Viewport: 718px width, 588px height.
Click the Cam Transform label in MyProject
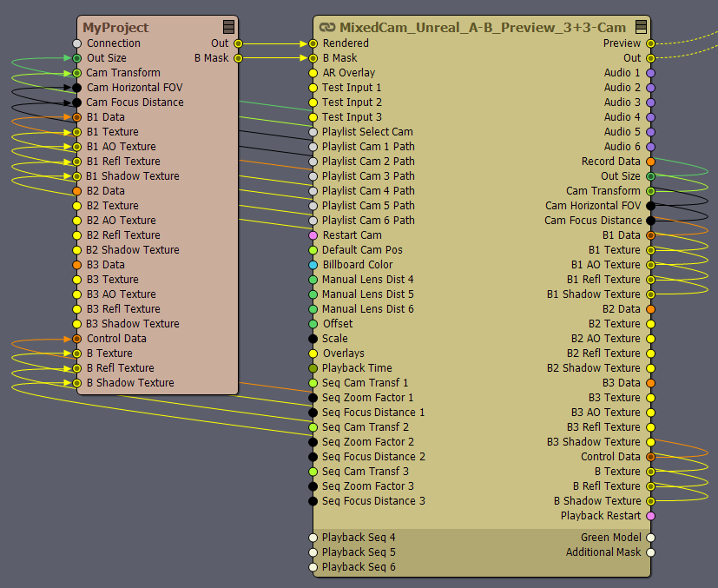(123, 73)
